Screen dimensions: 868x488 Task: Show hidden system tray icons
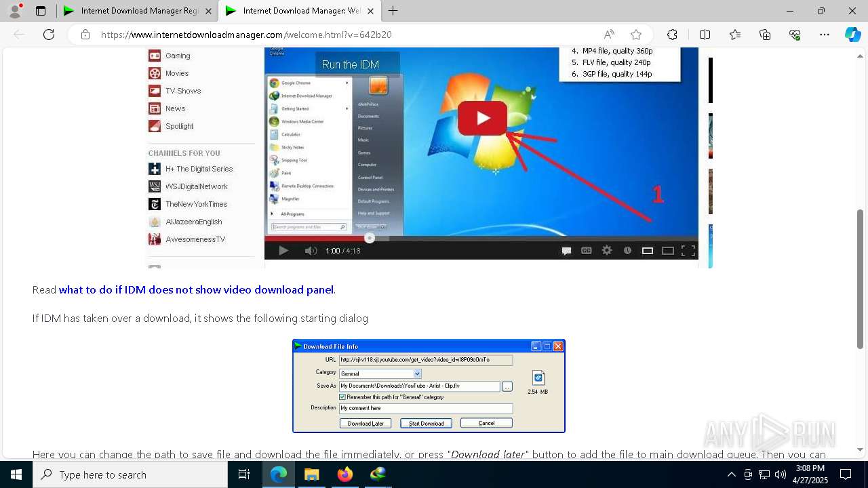[731, 474]
